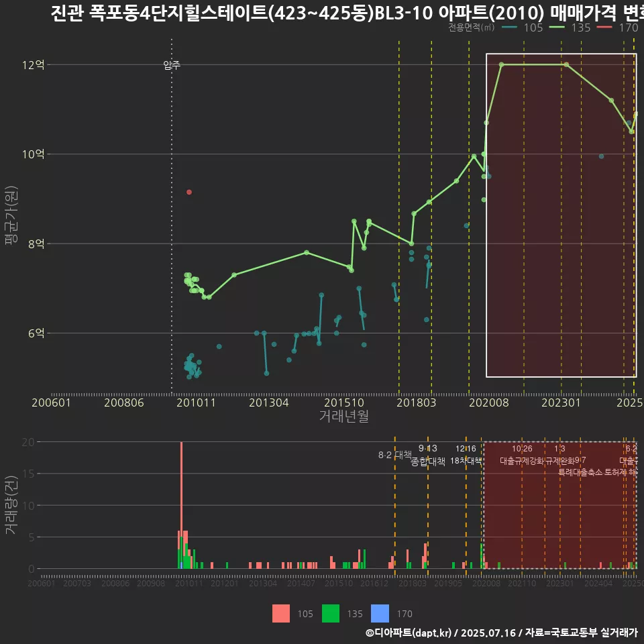Click the 8억 y-axis label
This screenshot has height=644, width=644.
tap(36, 244)
